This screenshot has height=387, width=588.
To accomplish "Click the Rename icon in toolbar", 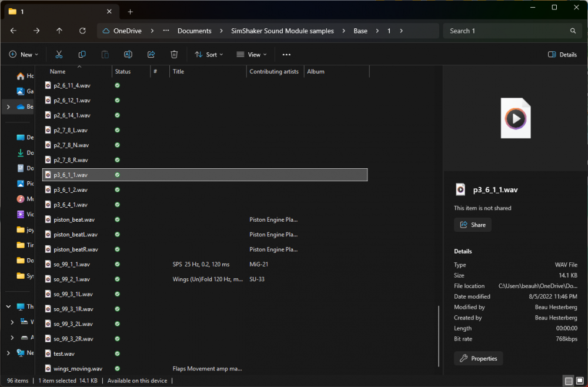I will pyautogui.click(x=128, y=55).
